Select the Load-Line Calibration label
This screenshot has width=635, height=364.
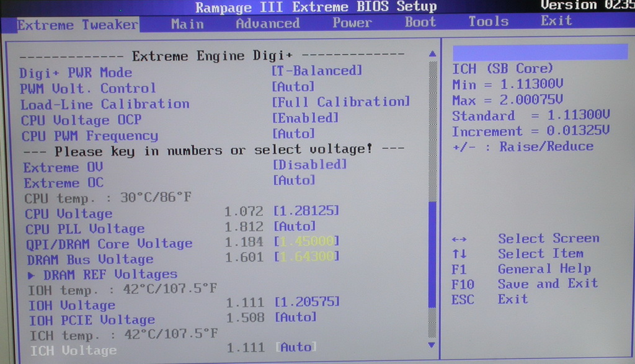coord(105,104)
